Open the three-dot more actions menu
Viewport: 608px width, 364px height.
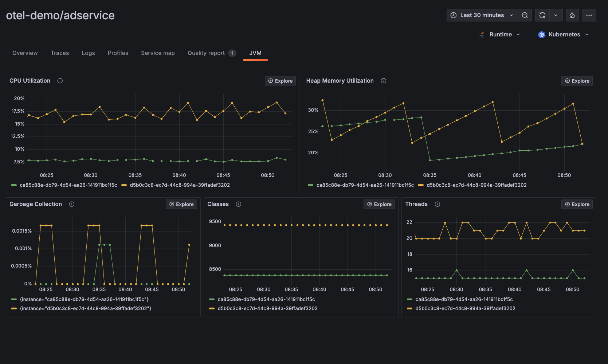pos(589,15)
